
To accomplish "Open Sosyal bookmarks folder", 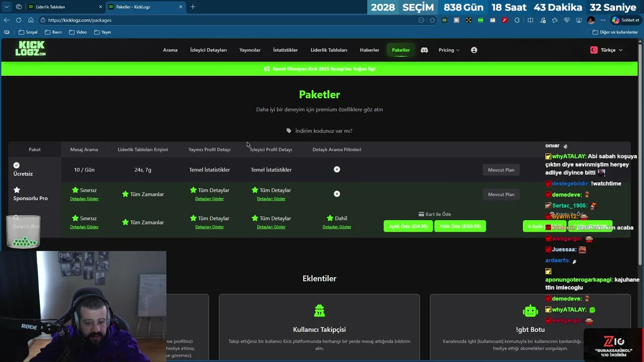I will [28, 32].
